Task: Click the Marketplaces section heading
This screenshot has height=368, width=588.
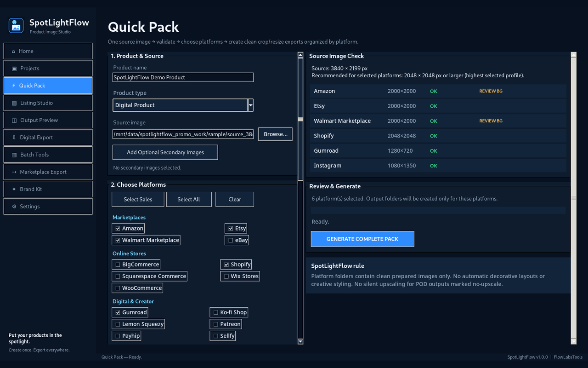Action: click(129, 217)
